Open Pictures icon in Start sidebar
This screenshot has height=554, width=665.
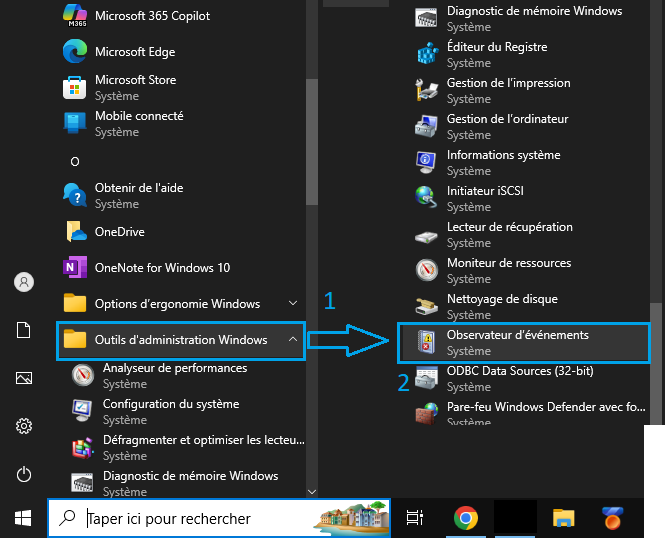click(24, 378)
